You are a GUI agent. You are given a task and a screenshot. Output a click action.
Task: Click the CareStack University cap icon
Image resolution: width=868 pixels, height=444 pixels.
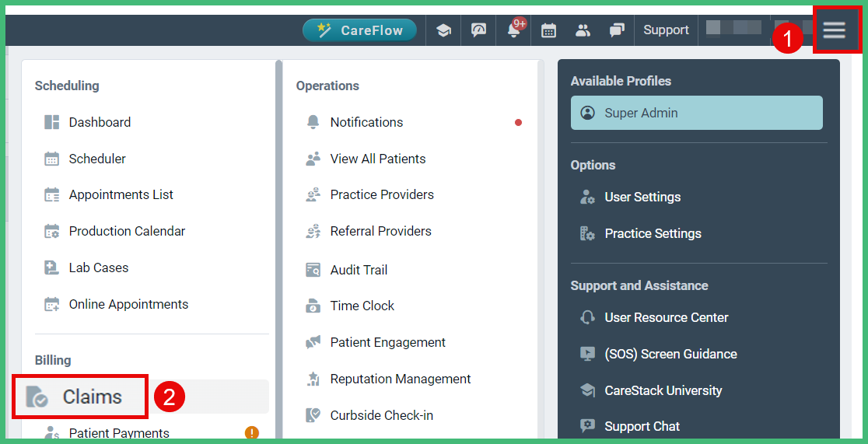pos(587,390)
